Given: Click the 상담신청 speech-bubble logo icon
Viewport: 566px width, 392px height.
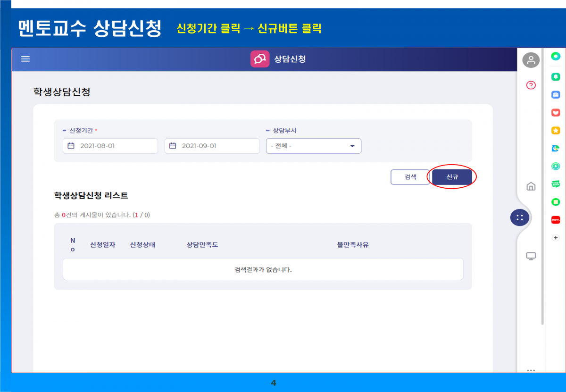Looking at the screenshot, I should (260, 59).
